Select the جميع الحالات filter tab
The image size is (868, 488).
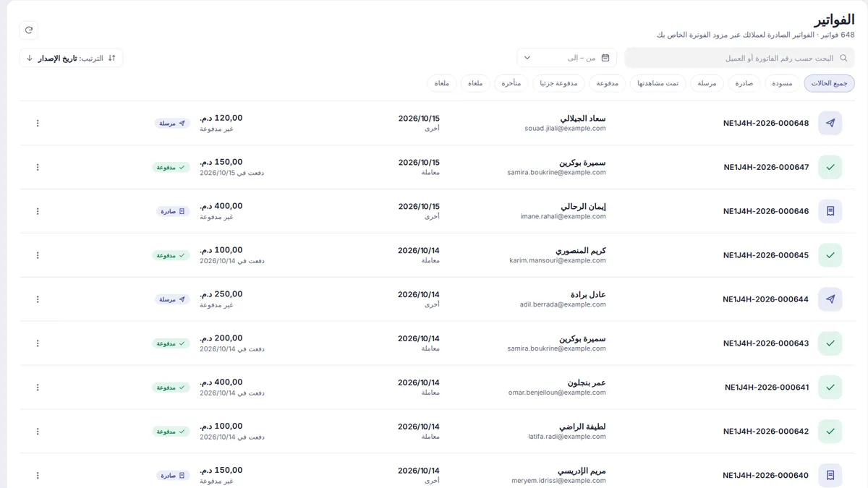click(829, 83)
